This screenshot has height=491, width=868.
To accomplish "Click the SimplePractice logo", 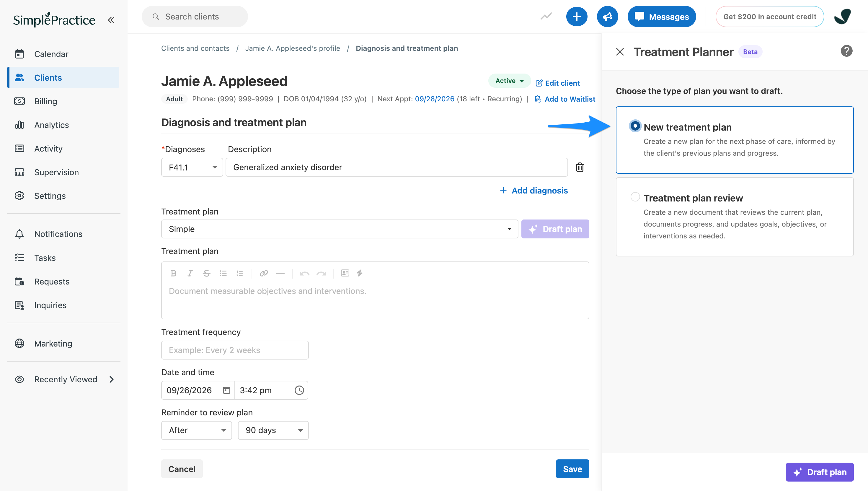I will (x=54, y=19).
